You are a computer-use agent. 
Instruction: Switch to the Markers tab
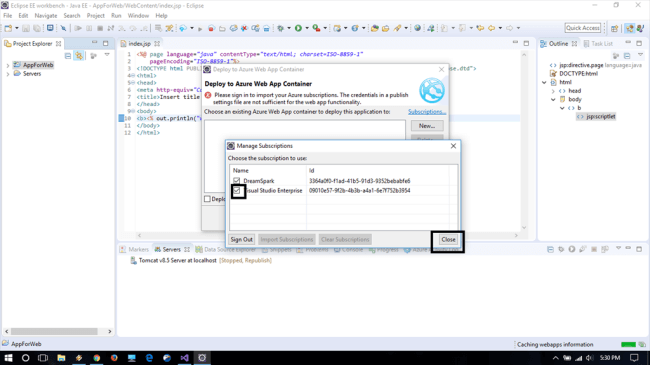[134, 249]
